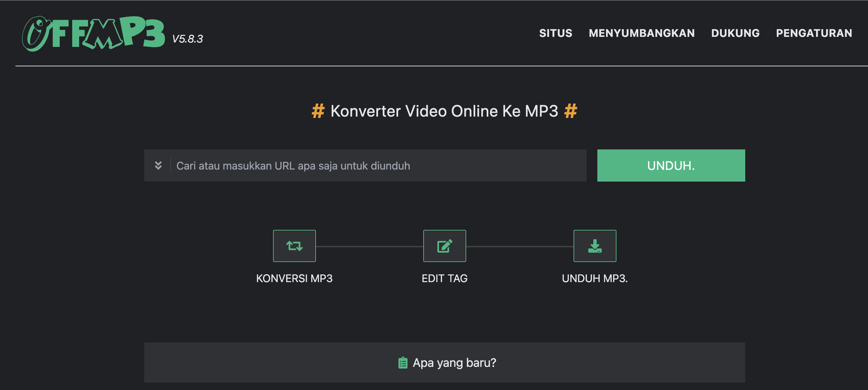This screenshot has width=868, height=390.
Task: Click the OFFMP3 logo
Action: pos(93,34)
